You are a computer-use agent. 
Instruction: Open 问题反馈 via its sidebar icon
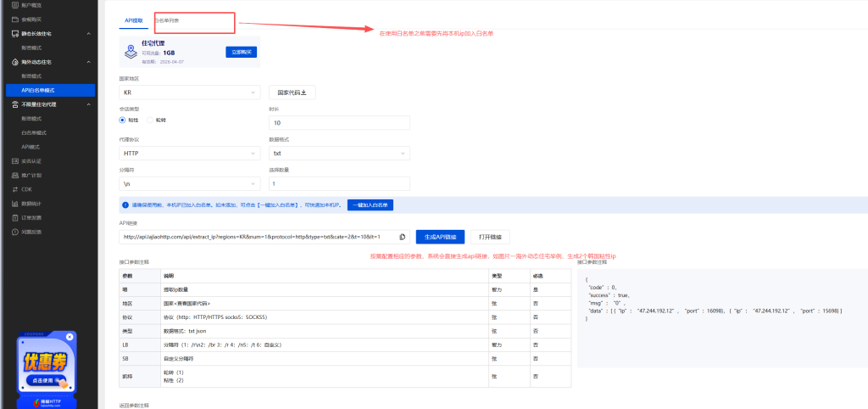click(15, 232)
